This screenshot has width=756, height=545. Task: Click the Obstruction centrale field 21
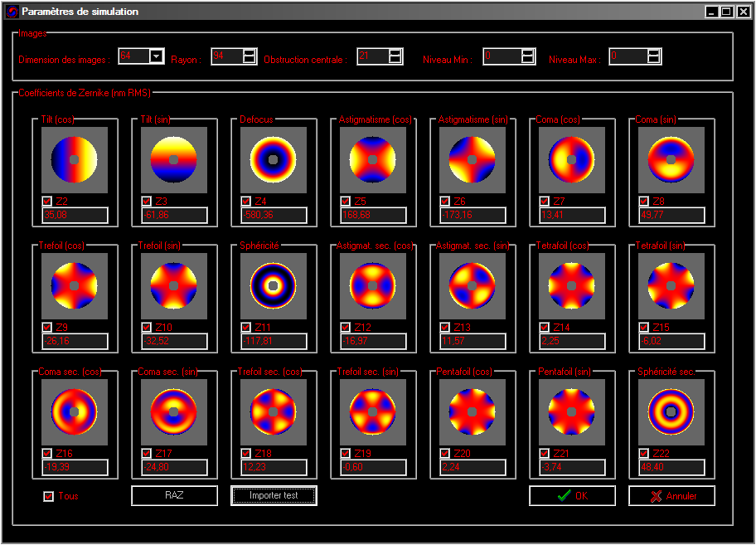tap(373, 56)
